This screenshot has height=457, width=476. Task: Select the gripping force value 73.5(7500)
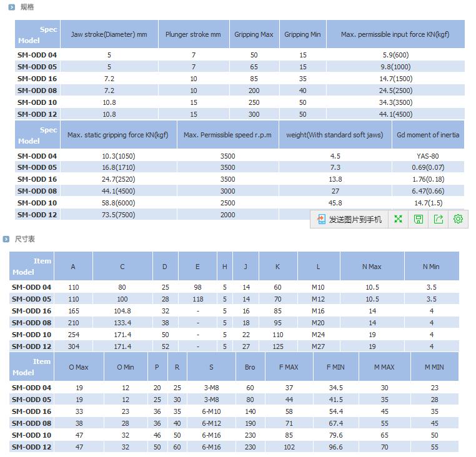(x=119, y=215)
